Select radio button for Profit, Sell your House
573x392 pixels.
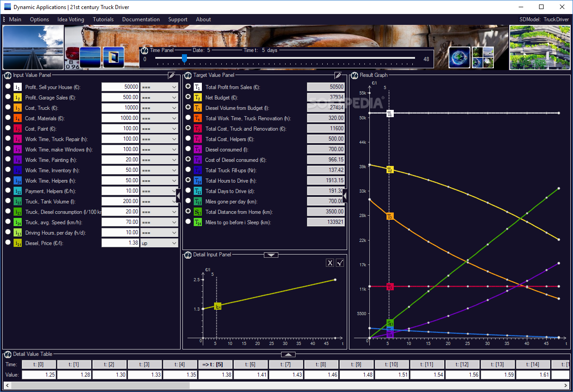click(x=8, y=86)
